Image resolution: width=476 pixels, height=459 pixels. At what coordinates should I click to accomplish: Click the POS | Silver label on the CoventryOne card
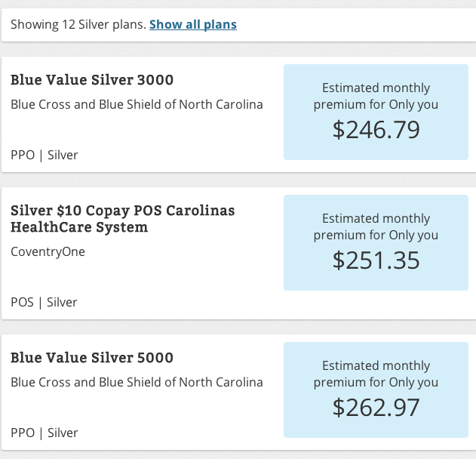(x=44, y=302)
